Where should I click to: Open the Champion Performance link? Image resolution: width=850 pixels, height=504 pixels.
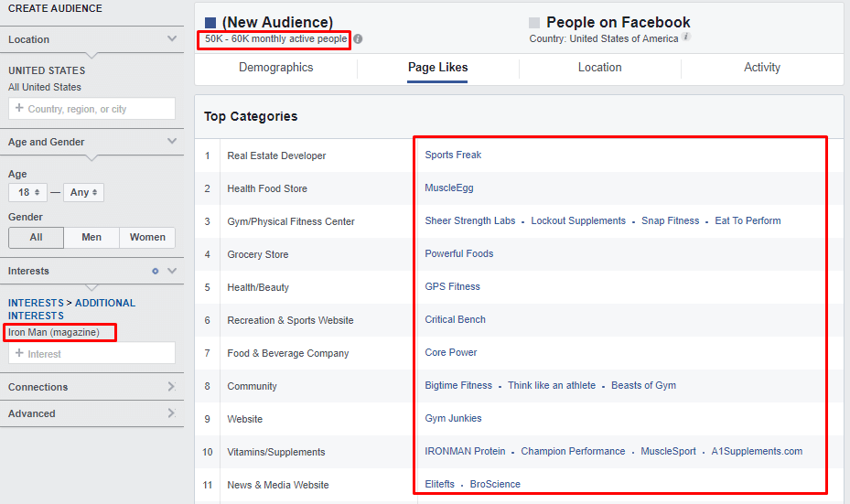point(573,452)
